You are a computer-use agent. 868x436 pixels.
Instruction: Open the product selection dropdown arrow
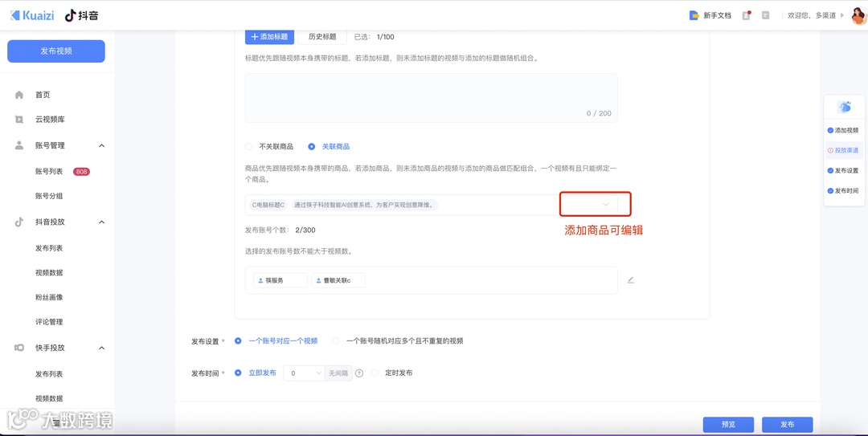click(606, 204)
